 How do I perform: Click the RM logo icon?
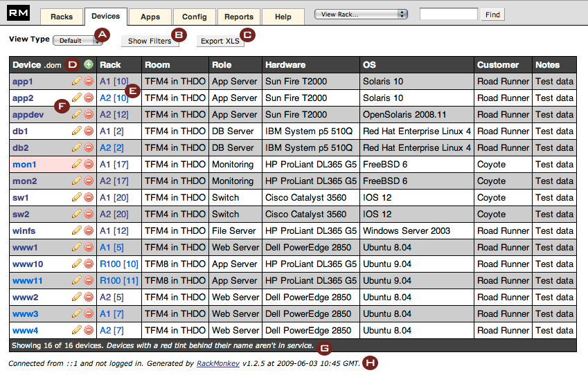pos(19,13)
